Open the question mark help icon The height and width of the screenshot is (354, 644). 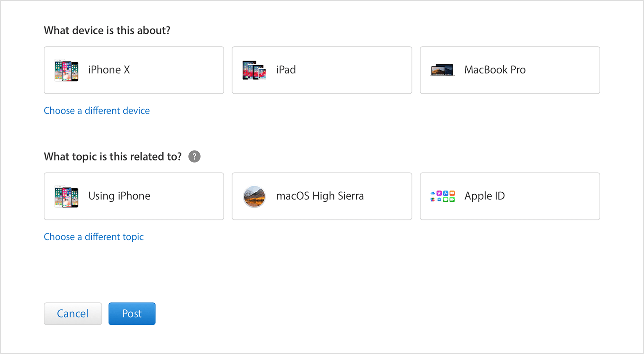194,157
